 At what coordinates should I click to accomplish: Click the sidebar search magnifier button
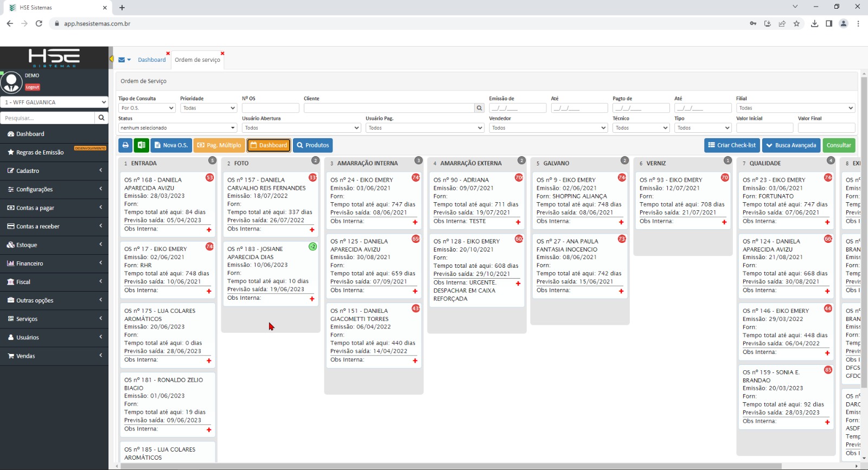[x=101, y=118]
